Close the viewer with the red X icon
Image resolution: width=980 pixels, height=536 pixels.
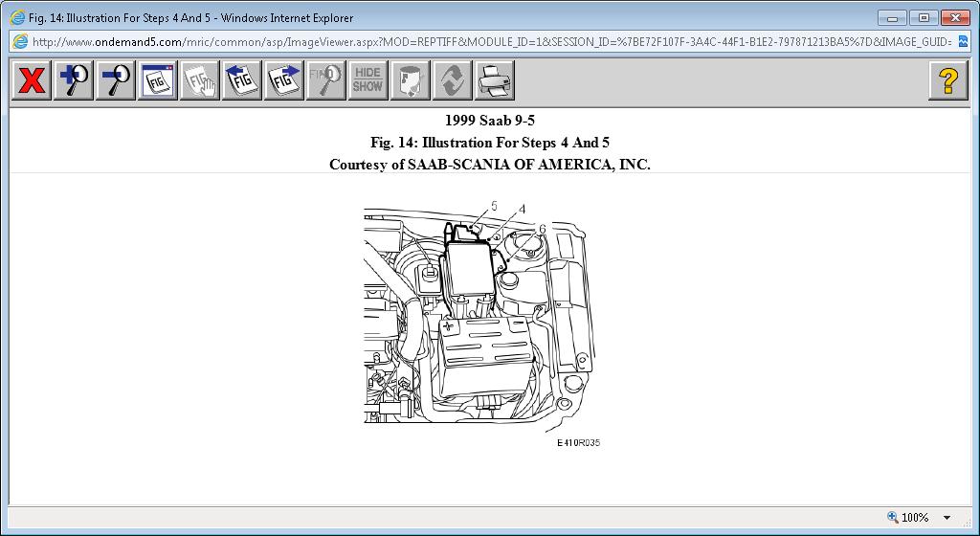[x=32, y=80]
